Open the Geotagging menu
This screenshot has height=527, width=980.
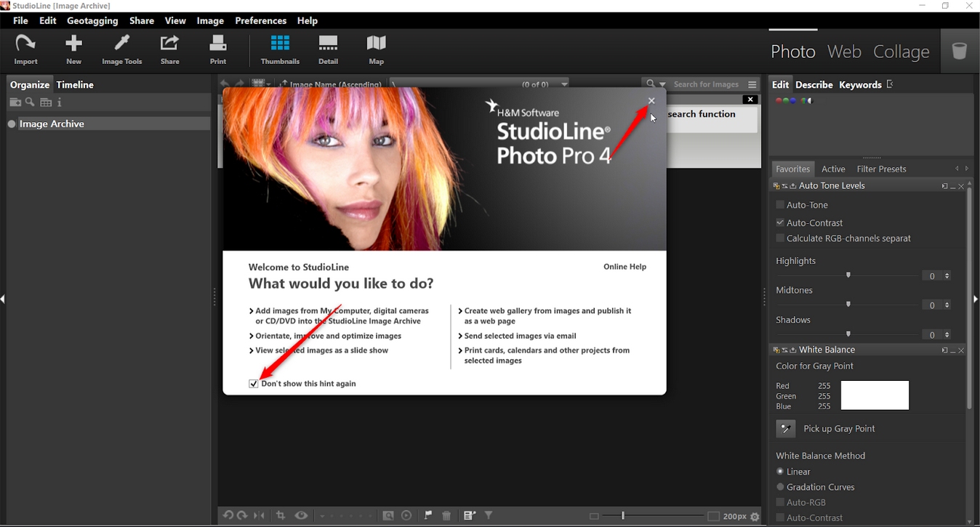[x=92, y=20]
